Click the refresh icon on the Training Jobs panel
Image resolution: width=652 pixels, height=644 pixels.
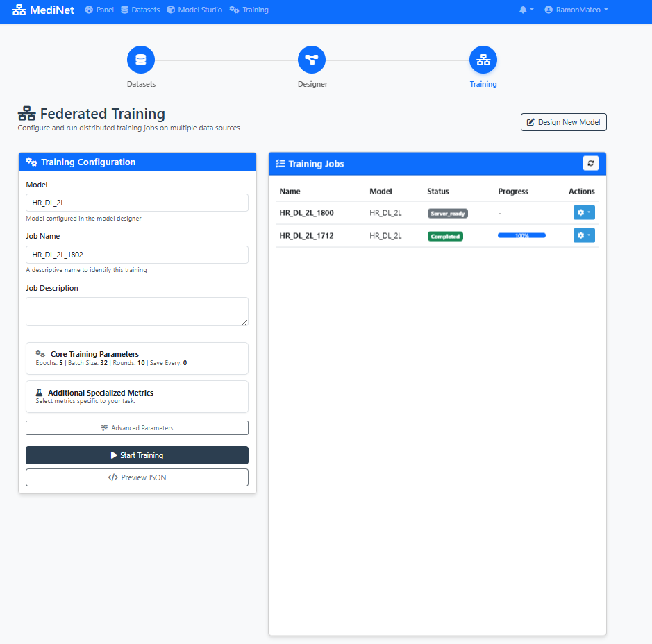tap(591, 163)
